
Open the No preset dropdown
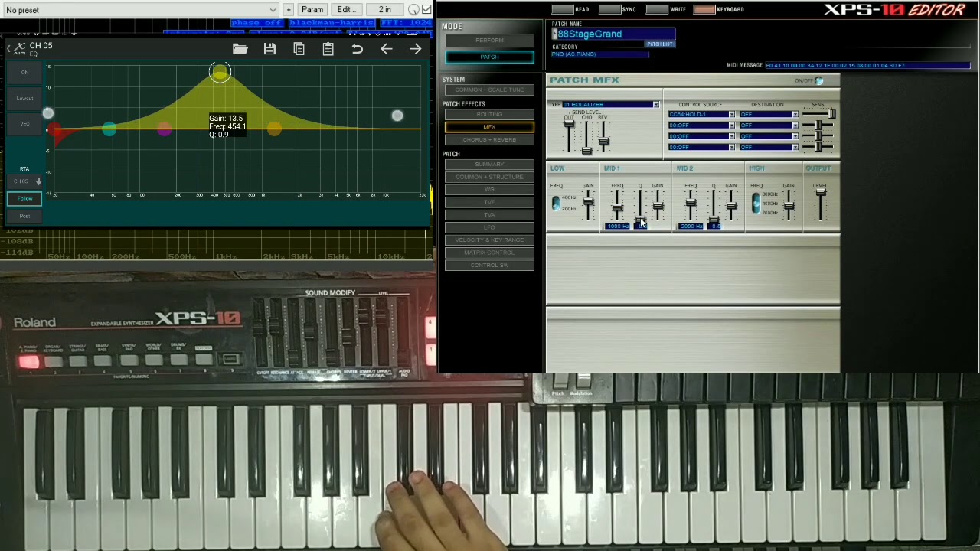(139, 10)
